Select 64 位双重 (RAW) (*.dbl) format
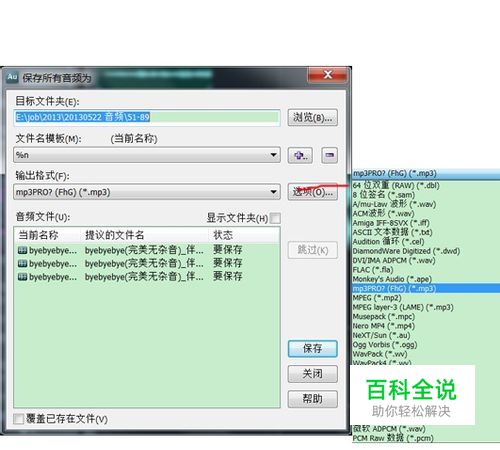This screenshot has height=450, width=500. point(426,185)
